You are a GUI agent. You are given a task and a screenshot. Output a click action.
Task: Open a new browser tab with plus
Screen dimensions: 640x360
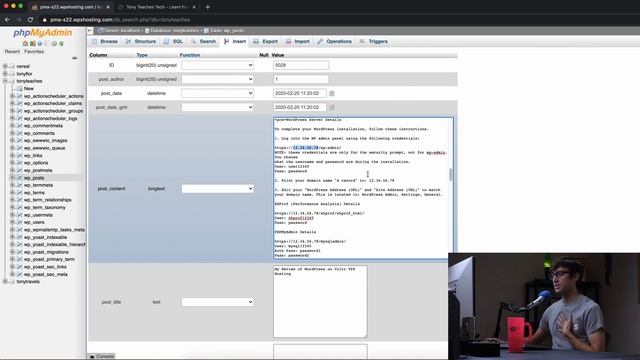tap(208, 7)
